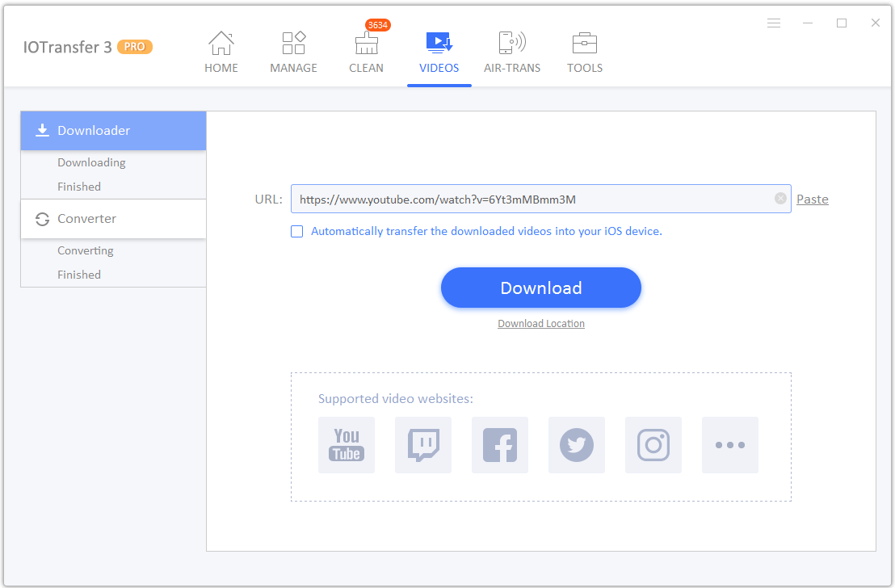Select the Downloader in the sidebar
895x588 pixels.
[x=91, y=130]
